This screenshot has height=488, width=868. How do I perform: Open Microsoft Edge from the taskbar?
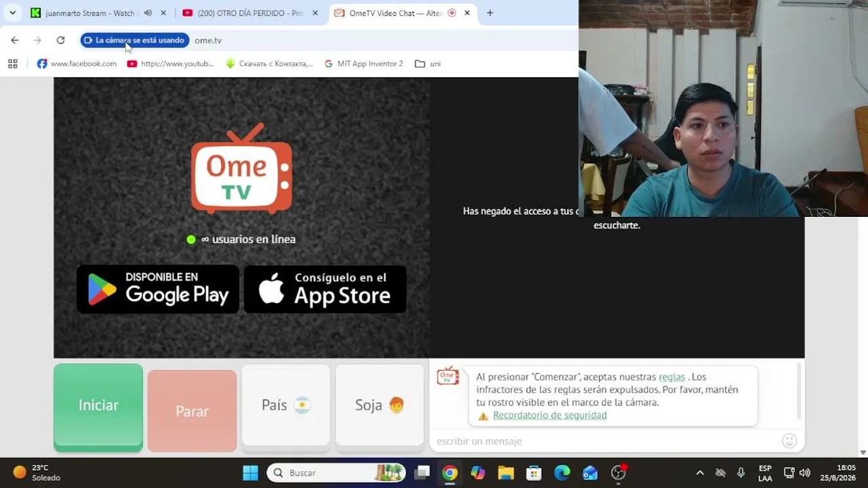pyautogui.click(x=562, y=473)
